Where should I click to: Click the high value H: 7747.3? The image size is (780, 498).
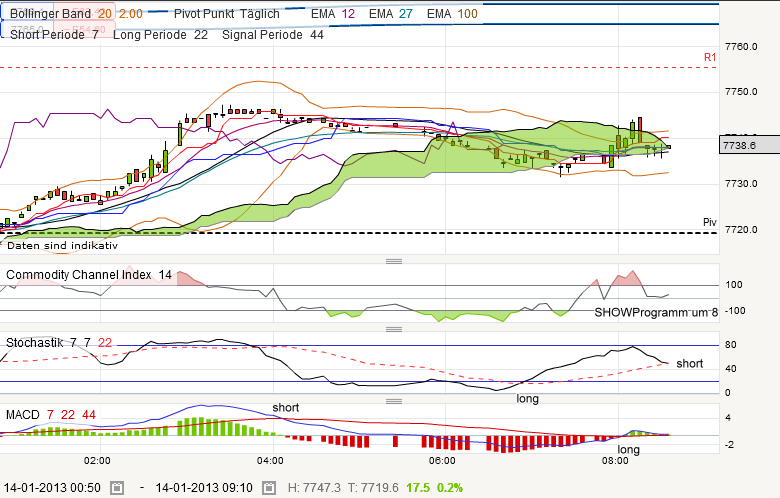click(x=314, y=488)
